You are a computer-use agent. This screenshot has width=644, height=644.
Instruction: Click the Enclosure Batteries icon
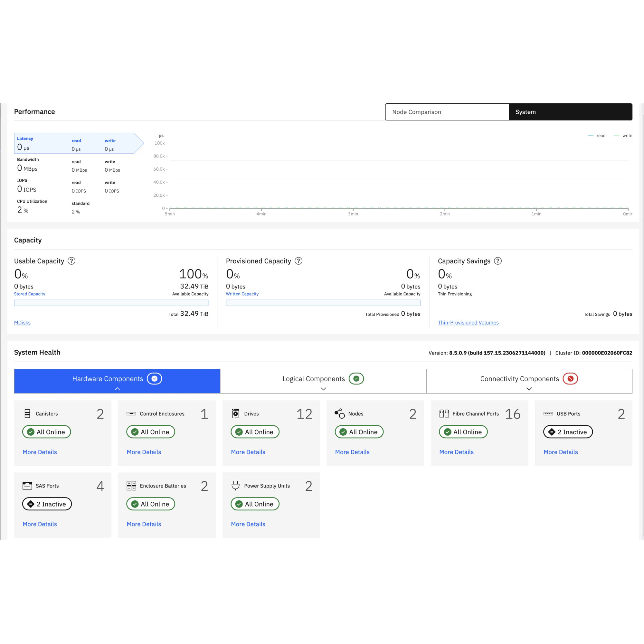coord(131,485)
